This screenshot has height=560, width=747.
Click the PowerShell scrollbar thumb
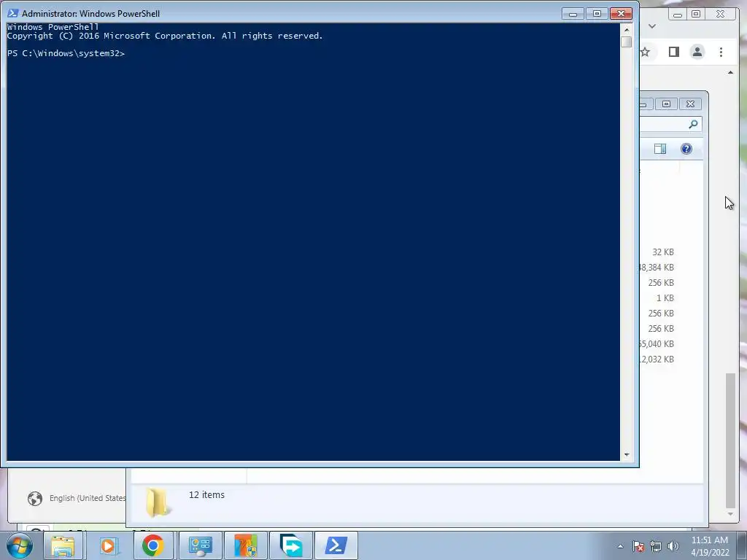tap(627, 42)
